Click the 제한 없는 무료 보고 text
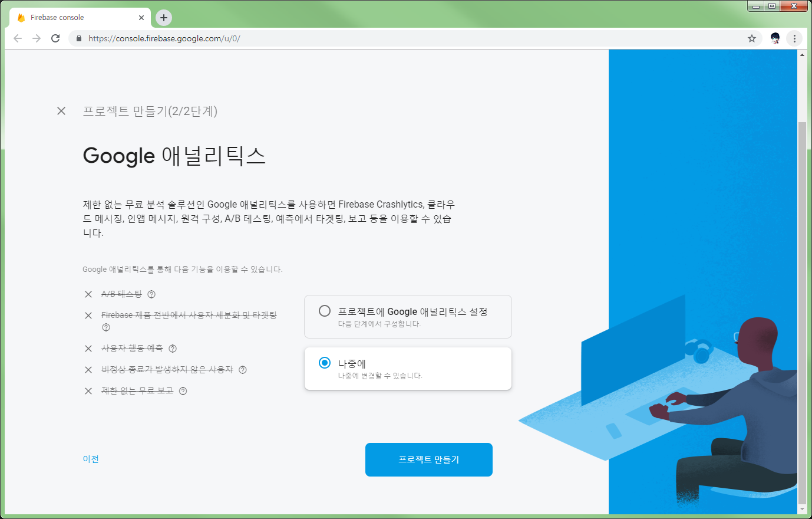Image resolution: width=812 pixels, height=519 pixels. (x=137, y=391)
